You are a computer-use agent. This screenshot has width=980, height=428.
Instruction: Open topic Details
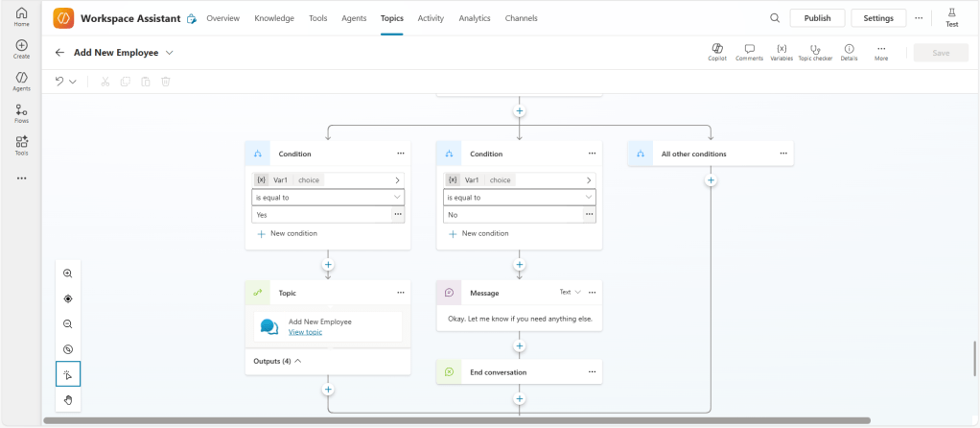pos(849,49)
